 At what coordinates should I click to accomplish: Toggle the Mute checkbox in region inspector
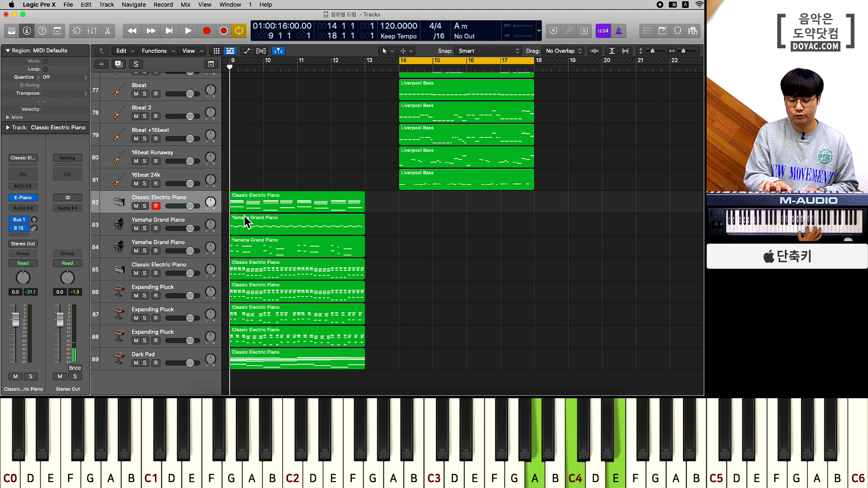(x=45, y=61)
